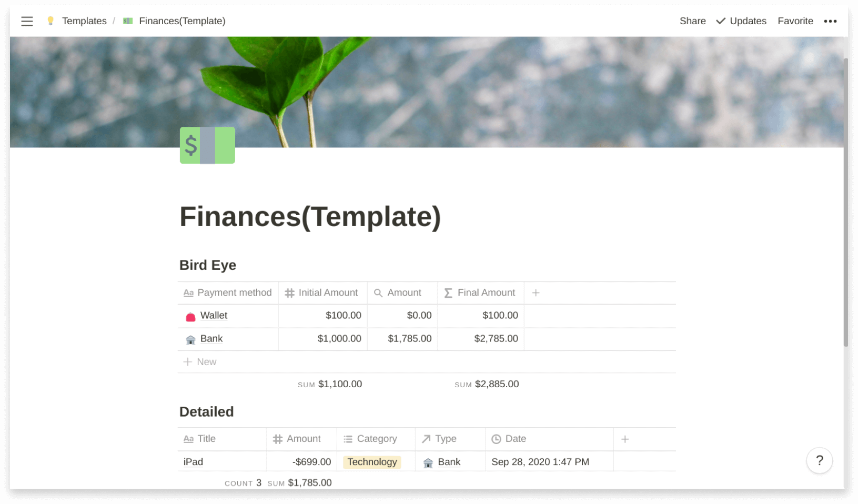Click the dollar bill page icon

[207, 145]
